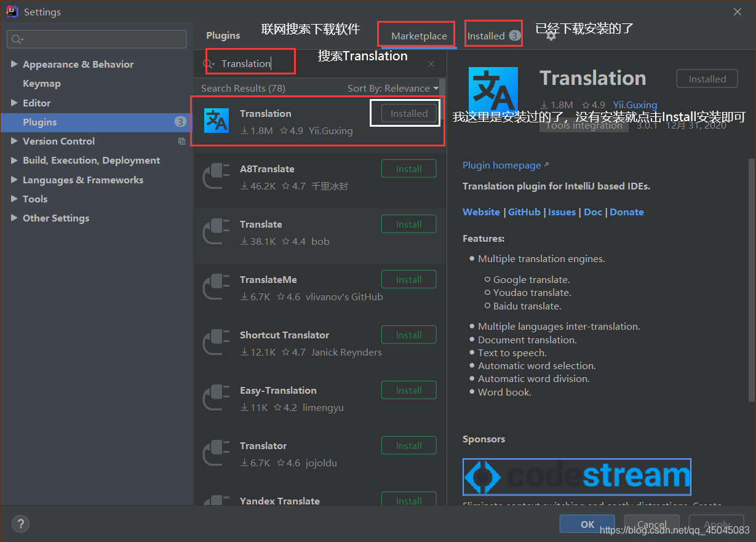The width and height of the screenshot is (756, 542).
Task: Select Translation plugin name in results
Action: [x=266, y=114]
